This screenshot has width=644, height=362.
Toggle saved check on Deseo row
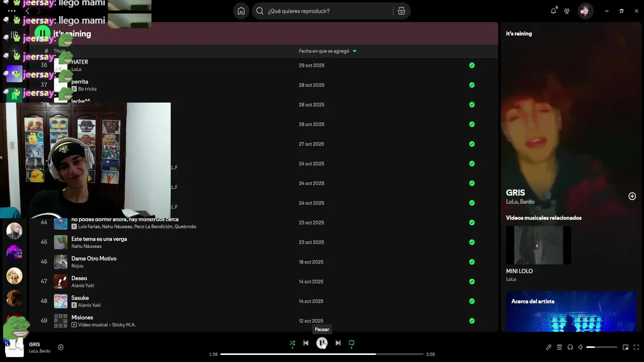(x=472, y=282)
